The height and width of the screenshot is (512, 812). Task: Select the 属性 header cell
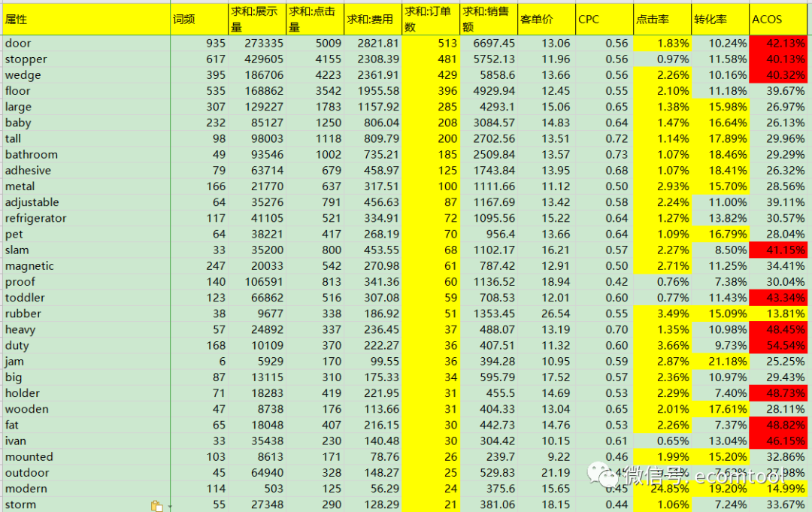[86, 20]
